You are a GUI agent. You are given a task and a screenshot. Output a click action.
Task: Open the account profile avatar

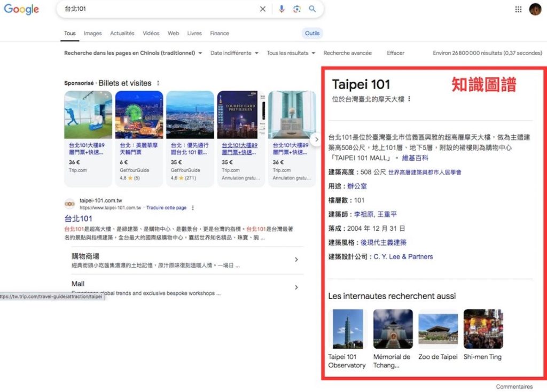(x=535, y=10)
